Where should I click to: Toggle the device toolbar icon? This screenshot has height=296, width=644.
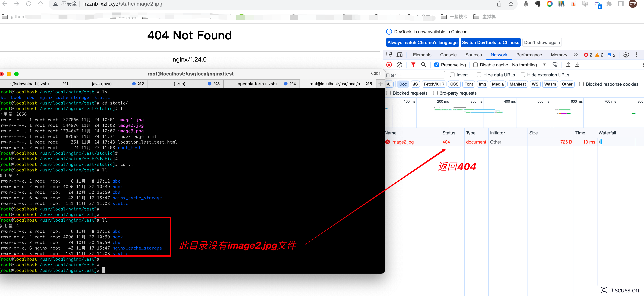coord(399,55)
